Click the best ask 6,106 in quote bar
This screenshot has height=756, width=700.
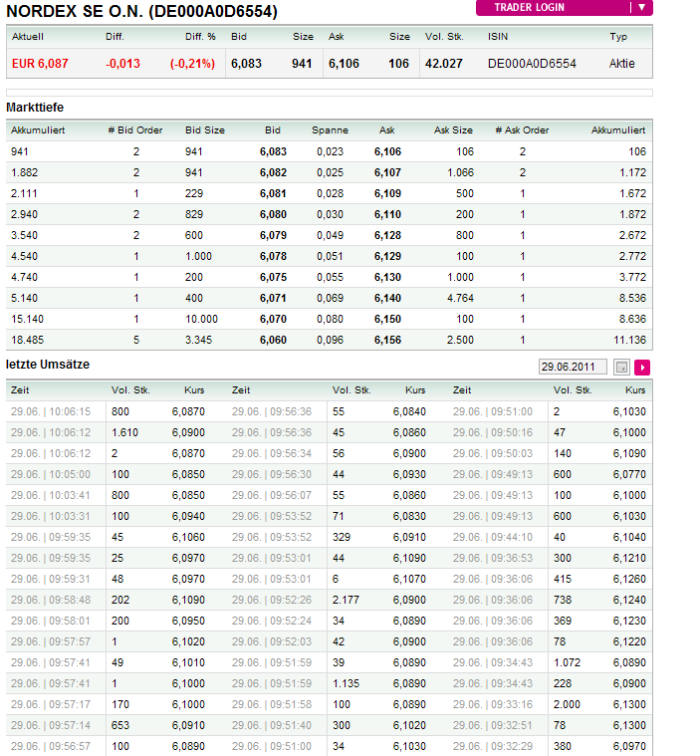coord(344,64)
